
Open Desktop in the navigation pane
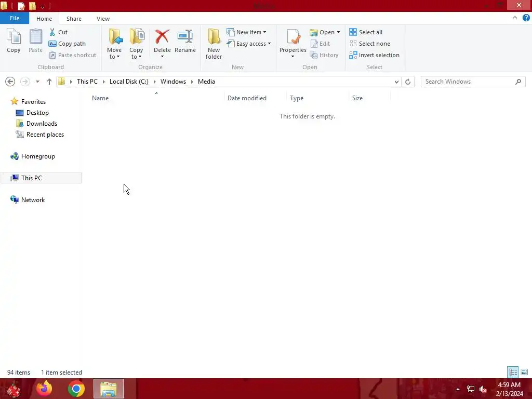click(x=32, y=113)
